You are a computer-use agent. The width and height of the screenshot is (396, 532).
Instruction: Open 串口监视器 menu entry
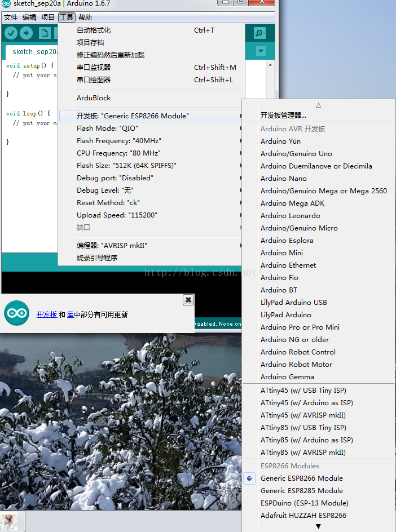click(x=151, y=67)
